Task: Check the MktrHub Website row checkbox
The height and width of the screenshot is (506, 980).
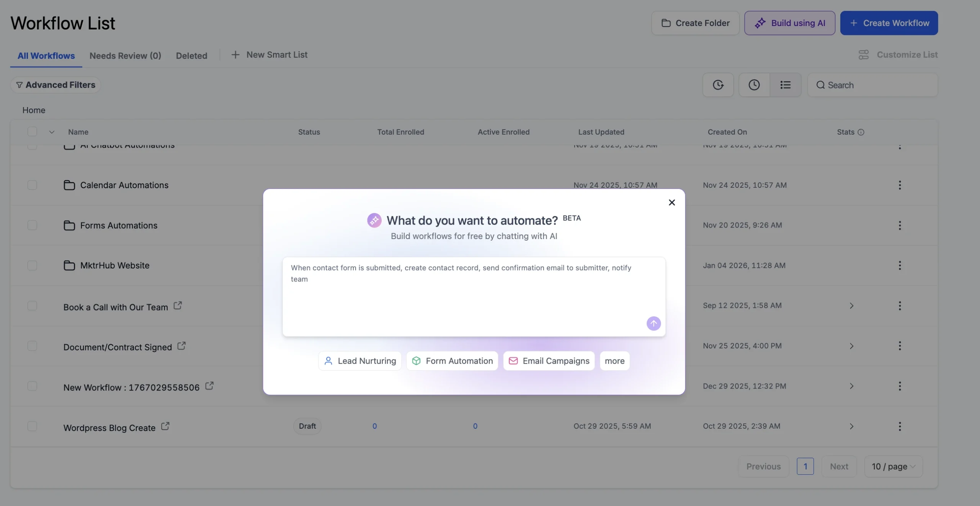Action: [32, 265]
